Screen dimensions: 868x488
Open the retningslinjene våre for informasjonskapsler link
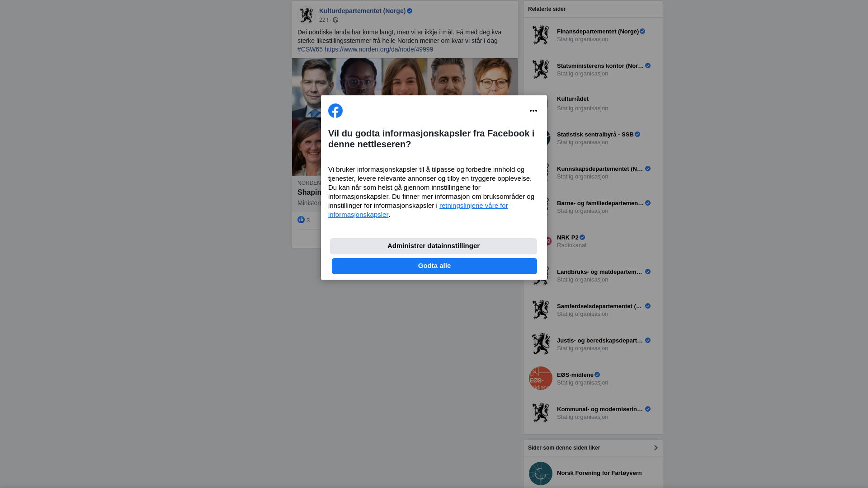(x=418, y=210)
